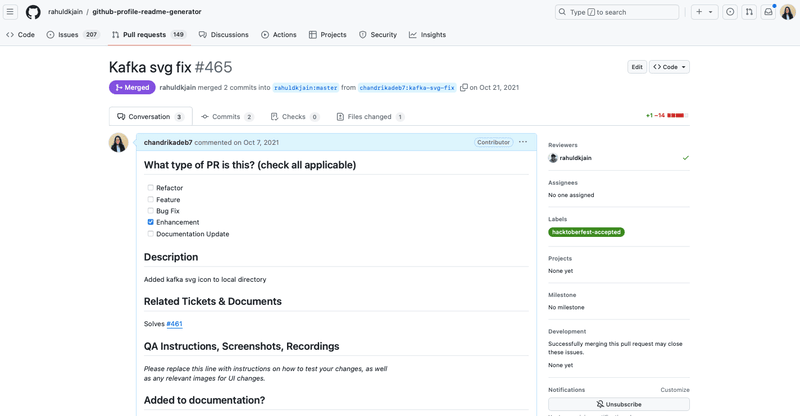Click the No one assigned text
The width and height of the screenshot is (800, 416).
click(x=571, y=195)
